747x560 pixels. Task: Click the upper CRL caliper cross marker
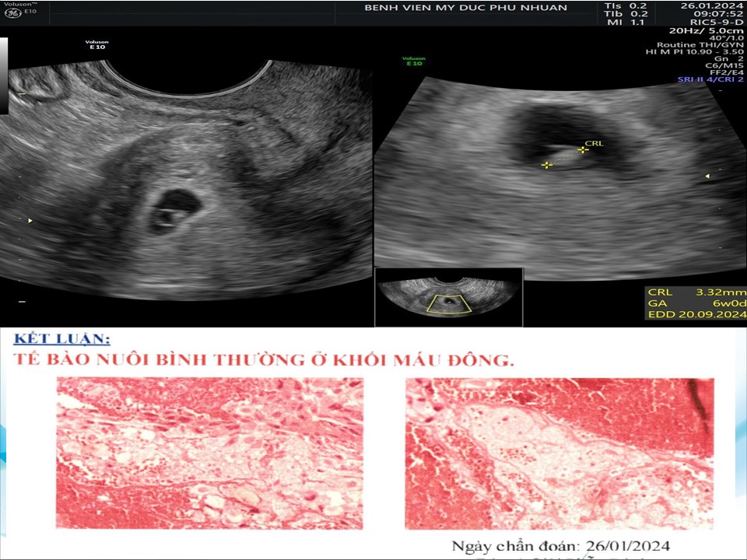(x=581, y=150)
